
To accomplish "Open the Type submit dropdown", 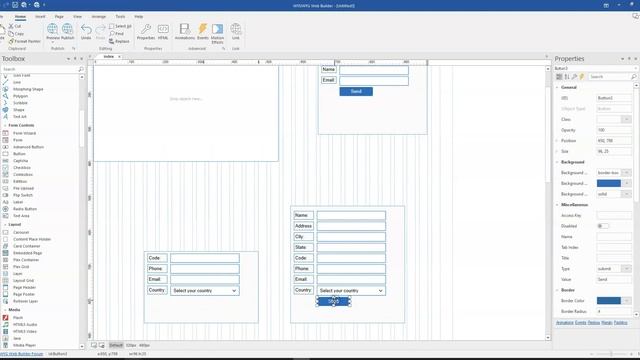I will click(x=627, y=269).
